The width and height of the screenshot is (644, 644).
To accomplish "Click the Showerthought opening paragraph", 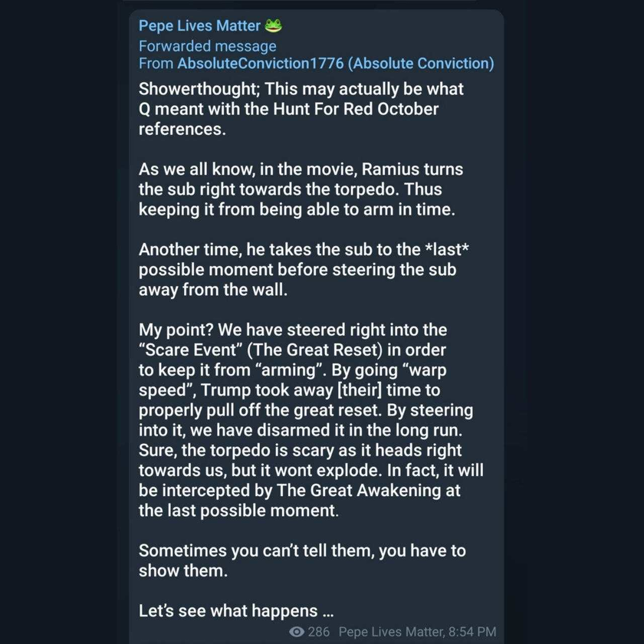I will 301,109.
